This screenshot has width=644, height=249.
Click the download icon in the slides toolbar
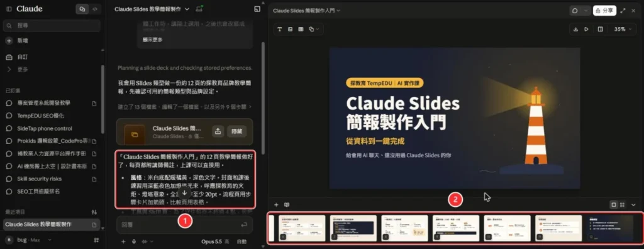(576, 29)
